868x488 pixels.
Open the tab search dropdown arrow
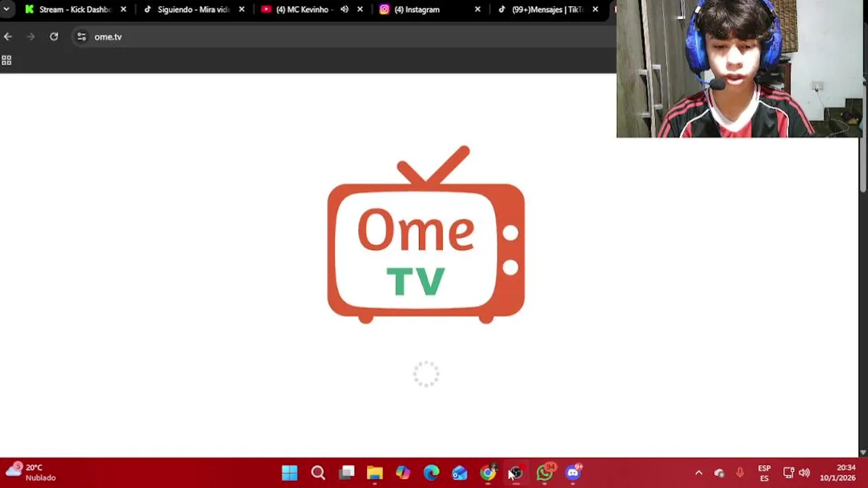tap(6, 9)
